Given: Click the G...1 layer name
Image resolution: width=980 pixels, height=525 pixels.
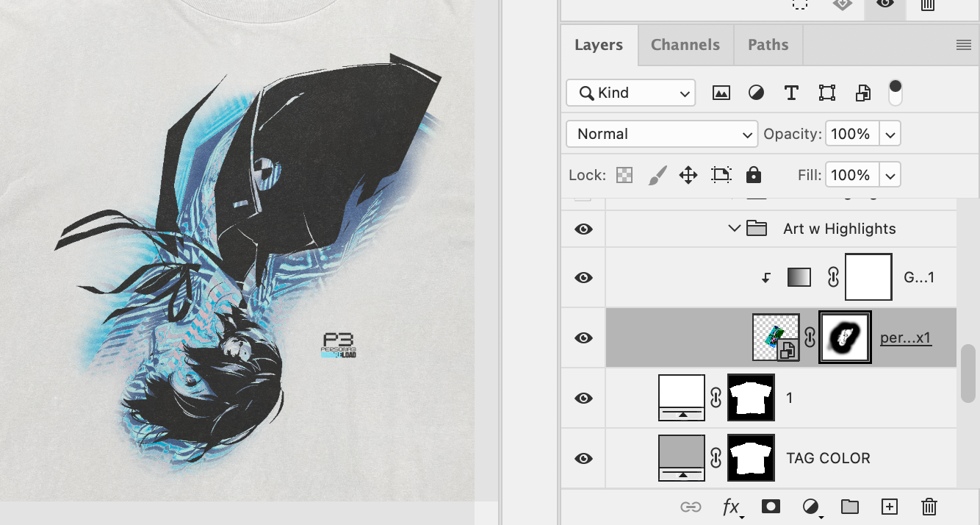Looking at the screenshot, I should 919,278.
